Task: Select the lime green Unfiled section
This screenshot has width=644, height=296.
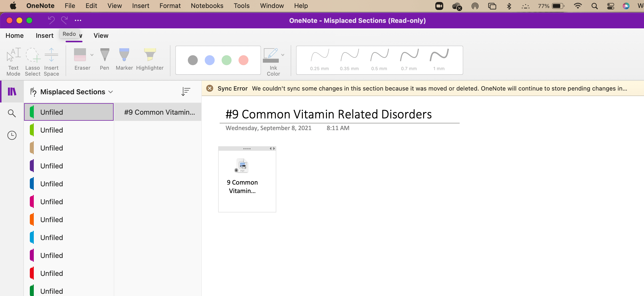Action: [x=69, y=130]
